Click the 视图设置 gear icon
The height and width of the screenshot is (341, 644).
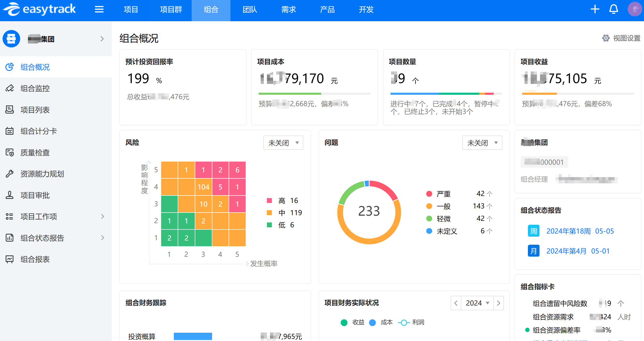click(606, 38)
